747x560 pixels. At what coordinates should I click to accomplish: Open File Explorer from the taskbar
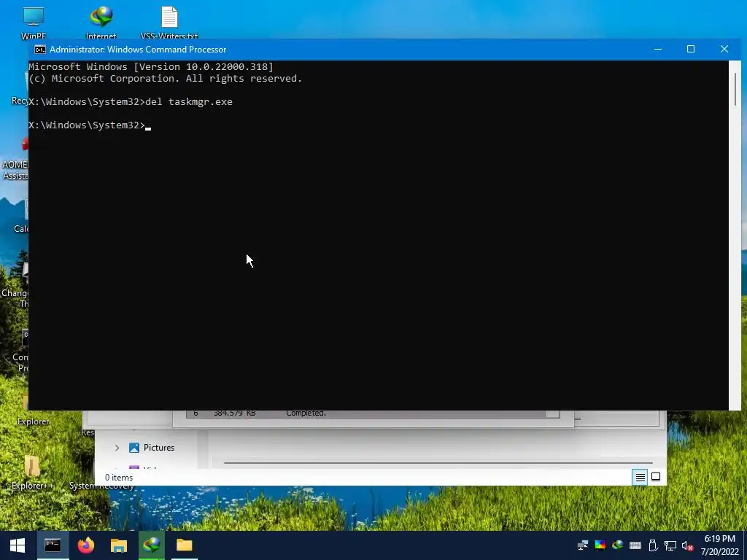coord(119,545)
